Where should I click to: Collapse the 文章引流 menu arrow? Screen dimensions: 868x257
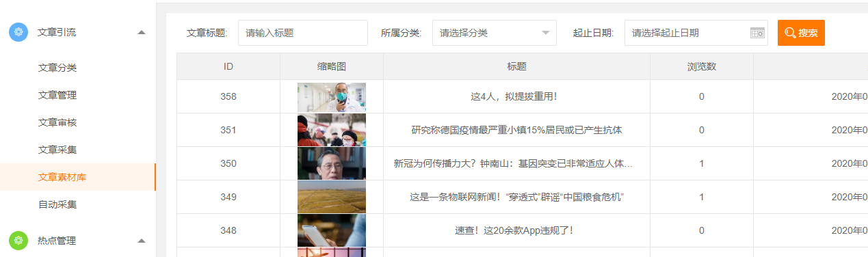(141, 32)
